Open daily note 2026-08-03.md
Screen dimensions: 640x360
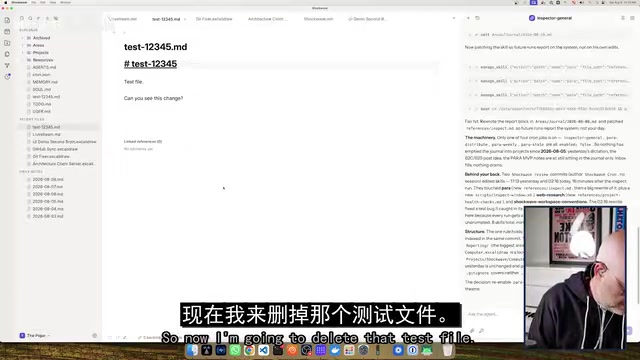tap(48, 216)
